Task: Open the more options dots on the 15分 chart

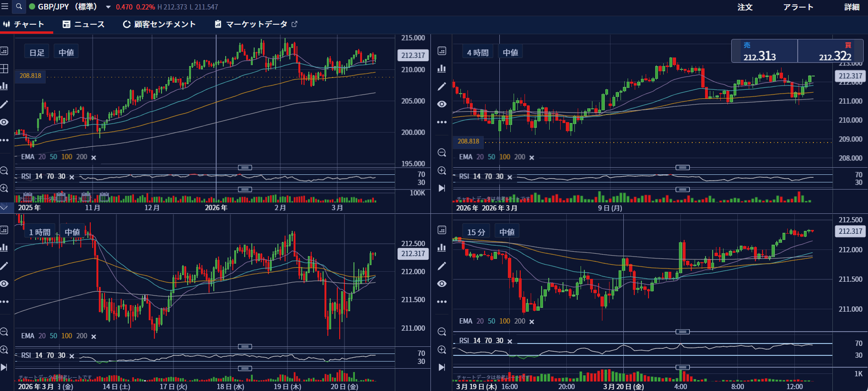Action: pyautogui.click(x=442, y=302)
